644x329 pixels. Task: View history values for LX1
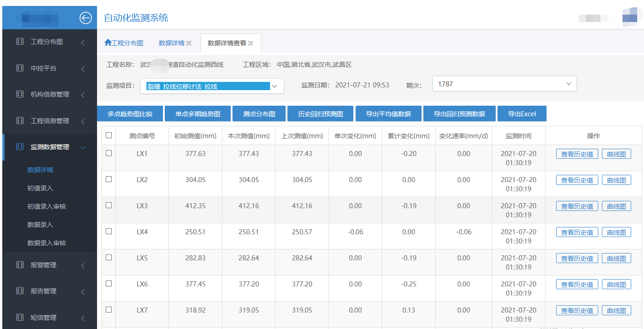tap(577, 154)
